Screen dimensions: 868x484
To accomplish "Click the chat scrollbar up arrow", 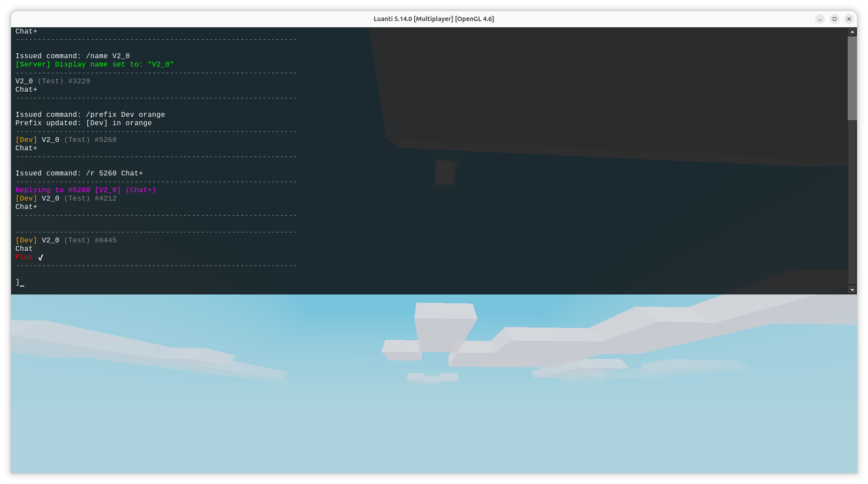I will [852, 32].
